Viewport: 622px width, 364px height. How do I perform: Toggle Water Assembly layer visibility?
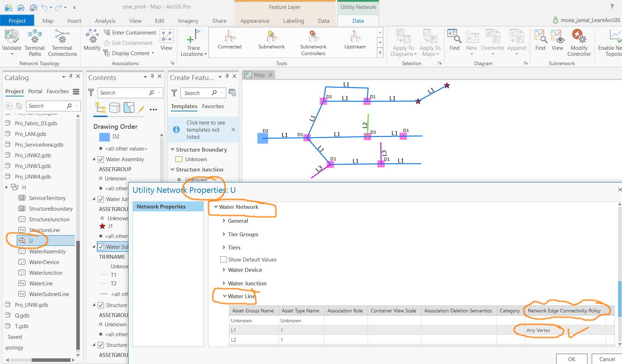(x=101, y=159)
